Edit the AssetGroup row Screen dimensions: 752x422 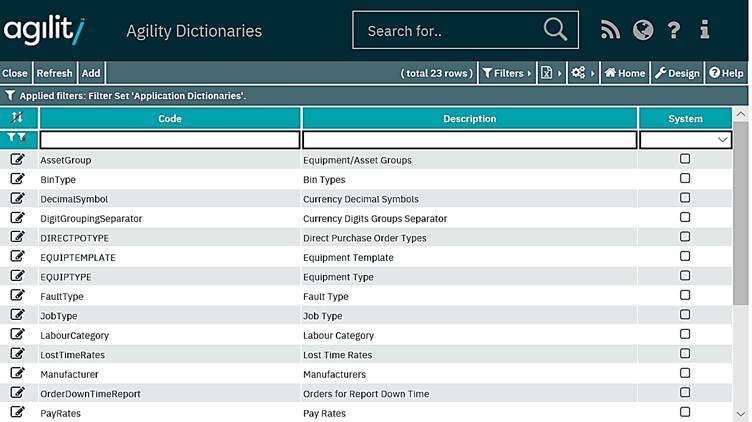click(x=17, y=159)
